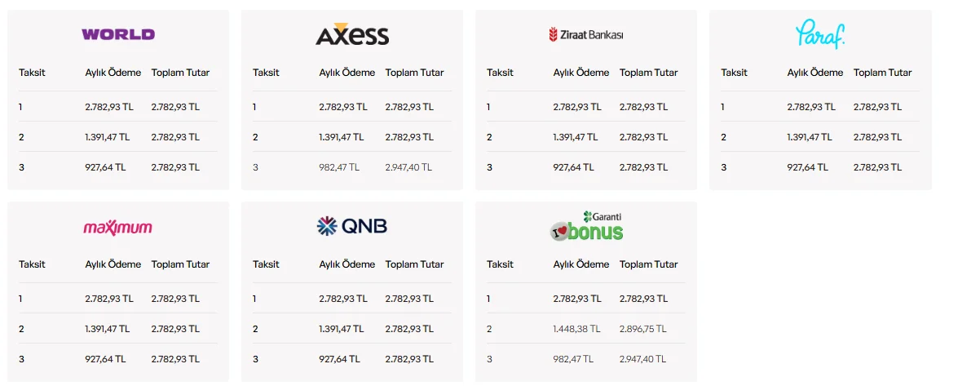The height and width of the screenshot is (386, 980).
Task: Click Maximum single payment 2.782,93 TL monthly
Action: [x=108, y=299]
